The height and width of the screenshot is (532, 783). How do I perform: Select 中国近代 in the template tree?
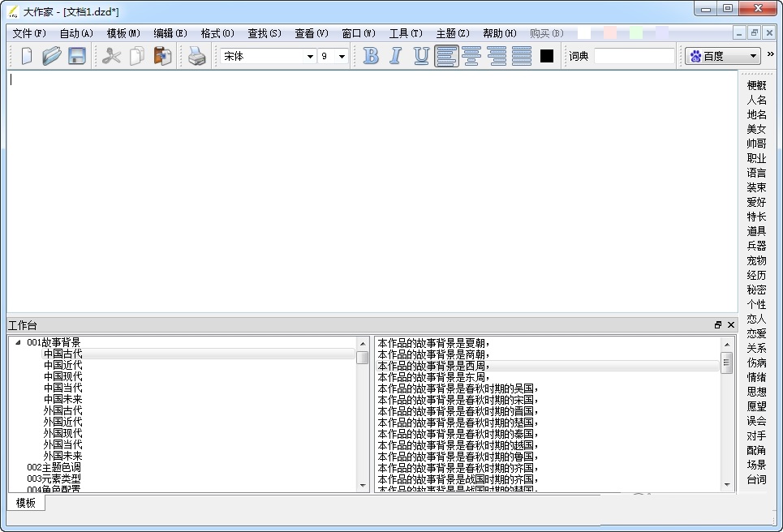[63, 365]
